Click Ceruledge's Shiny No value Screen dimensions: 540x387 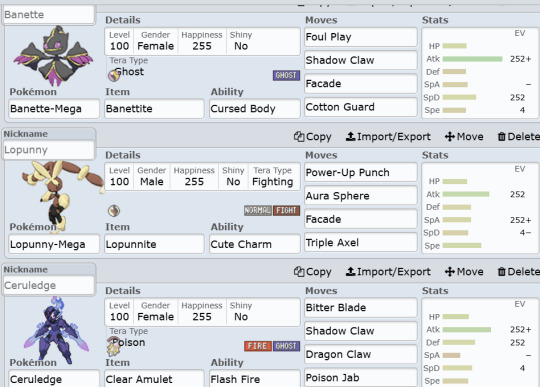(x=241, y=317)
